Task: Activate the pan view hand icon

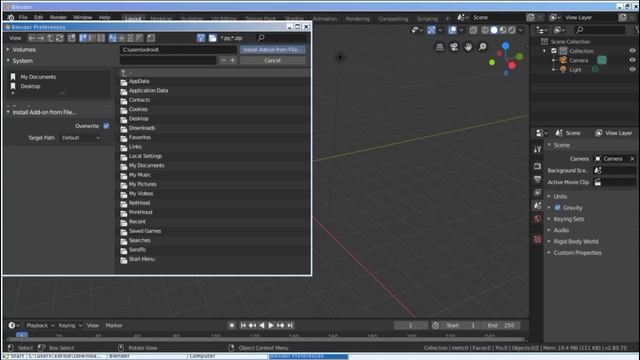Action: (x=468, y=47)
